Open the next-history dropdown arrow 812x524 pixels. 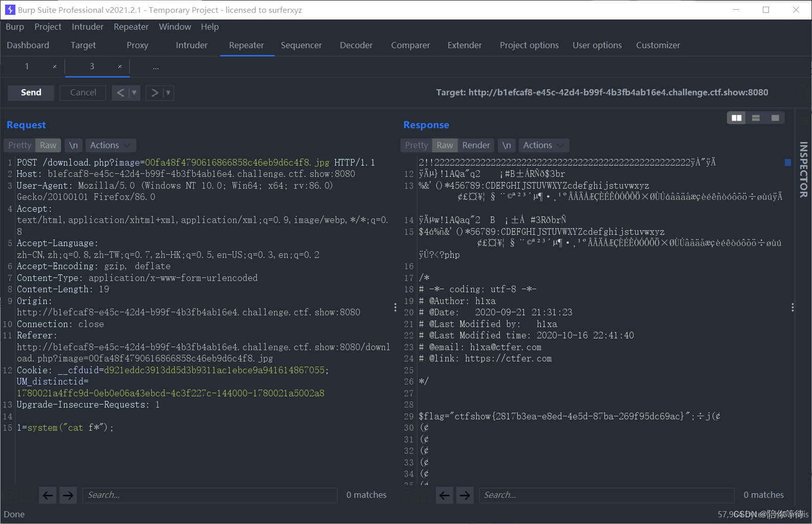pos(168,93)
